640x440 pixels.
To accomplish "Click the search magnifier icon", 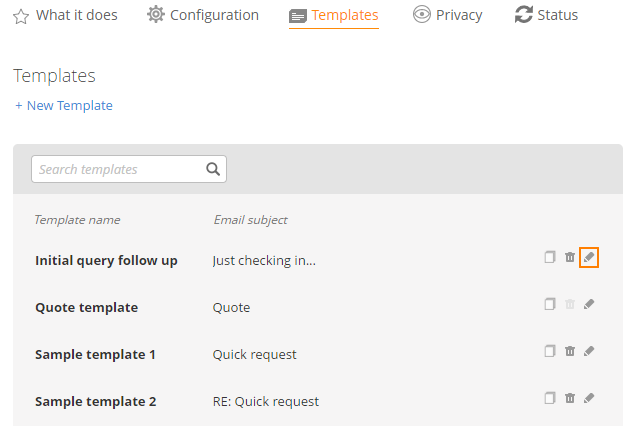I will click(213, 169).
